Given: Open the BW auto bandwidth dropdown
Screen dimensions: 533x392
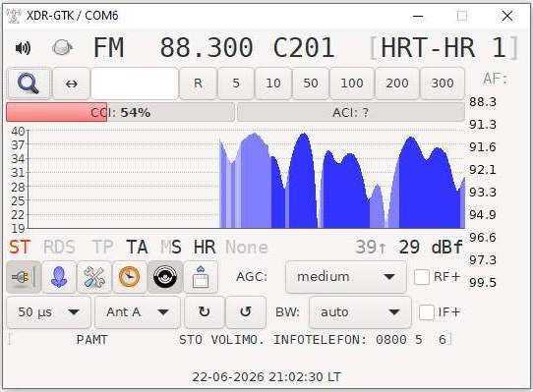Looking at the screenshot, I should (360, 312).
